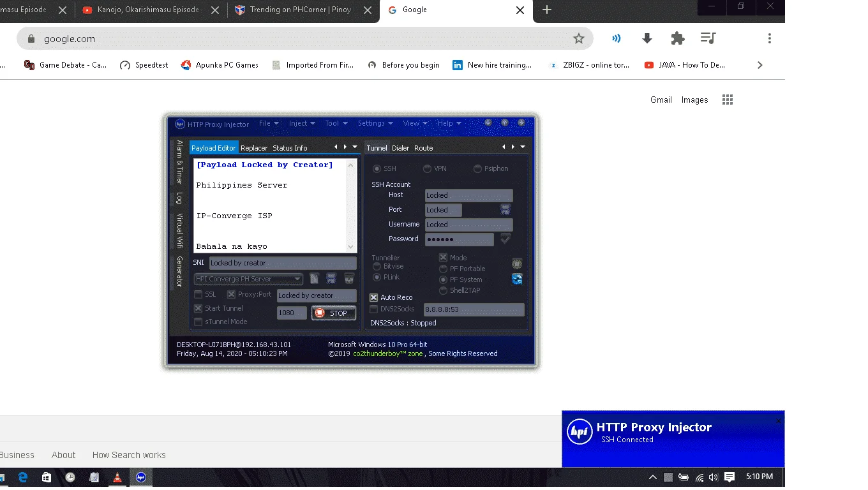Viewport: 868px width, 490px height.
Task: Switch to the Replacer tab
Action: 254,148
